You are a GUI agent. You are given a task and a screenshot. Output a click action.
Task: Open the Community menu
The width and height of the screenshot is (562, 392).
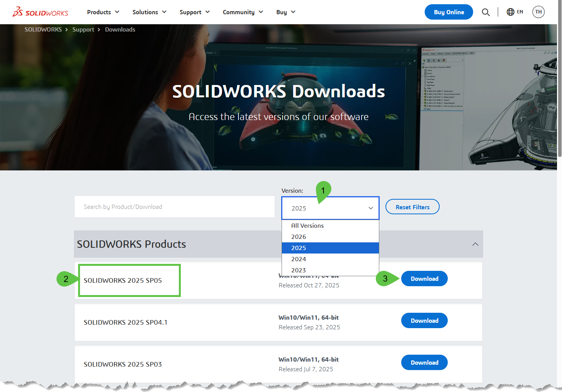243,12
